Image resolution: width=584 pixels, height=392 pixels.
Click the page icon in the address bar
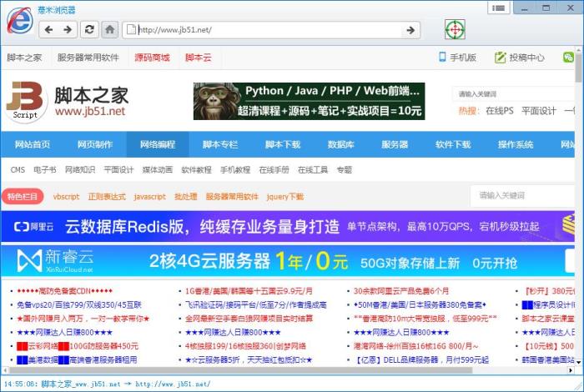pos(131,30)
